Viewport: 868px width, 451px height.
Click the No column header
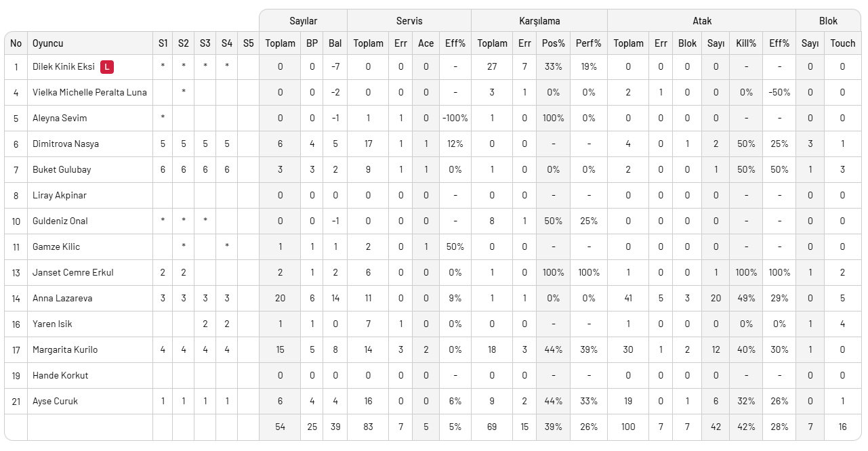click(x=16, y=43)
